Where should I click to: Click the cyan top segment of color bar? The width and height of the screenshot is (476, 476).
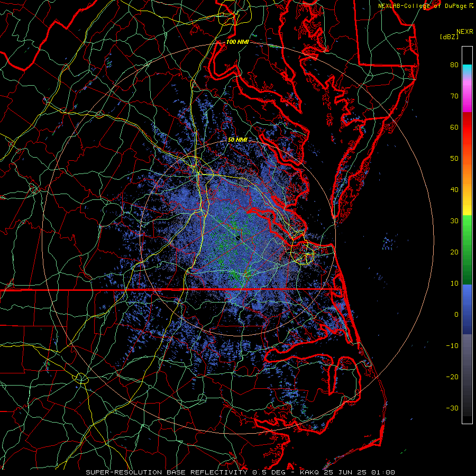[467, 69]
